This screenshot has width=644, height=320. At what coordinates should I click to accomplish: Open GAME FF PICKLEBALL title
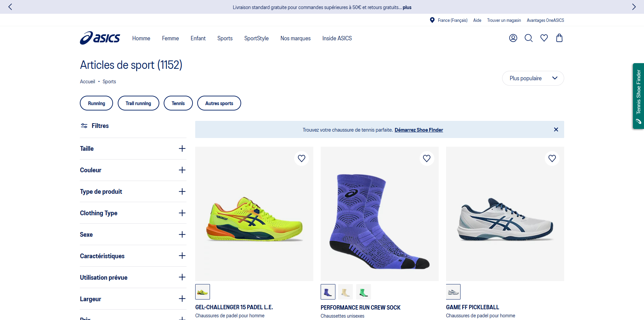472,307
